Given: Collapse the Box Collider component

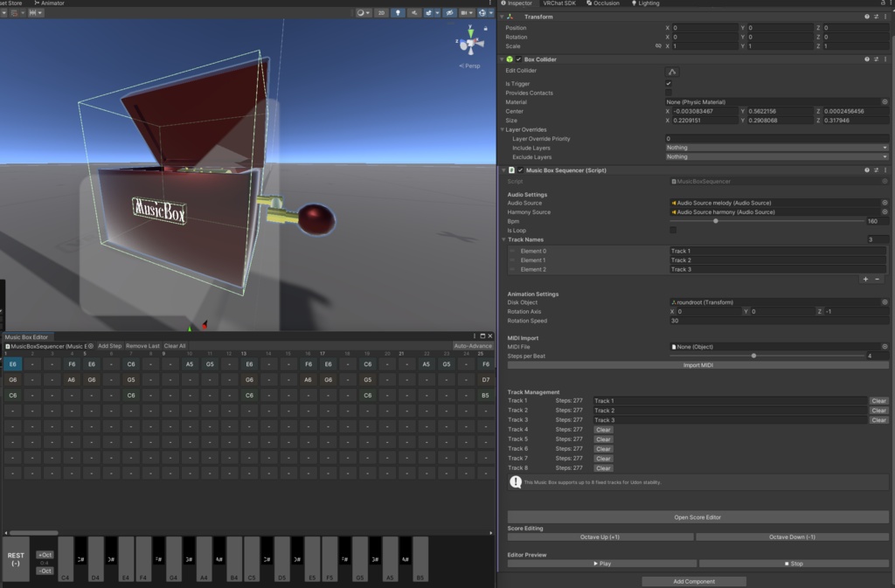Looking at the screenshot, I should pyautogui.click(x=503, y=59).
